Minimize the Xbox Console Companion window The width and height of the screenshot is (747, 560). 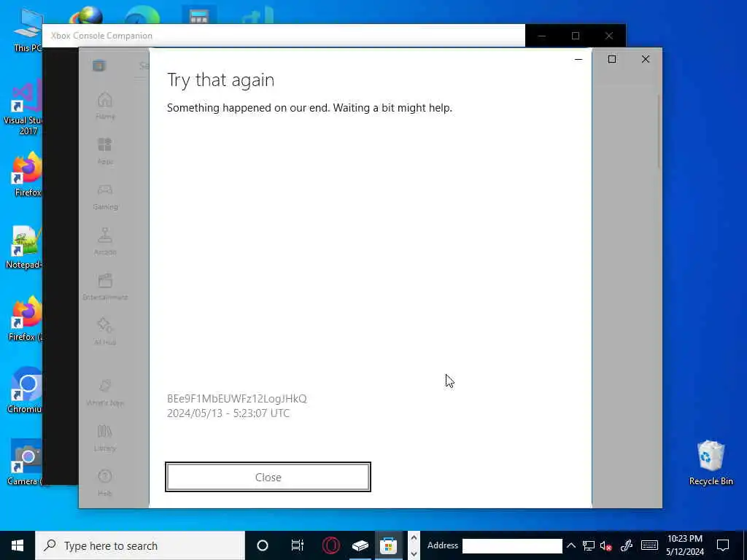[x=542, y=36]
